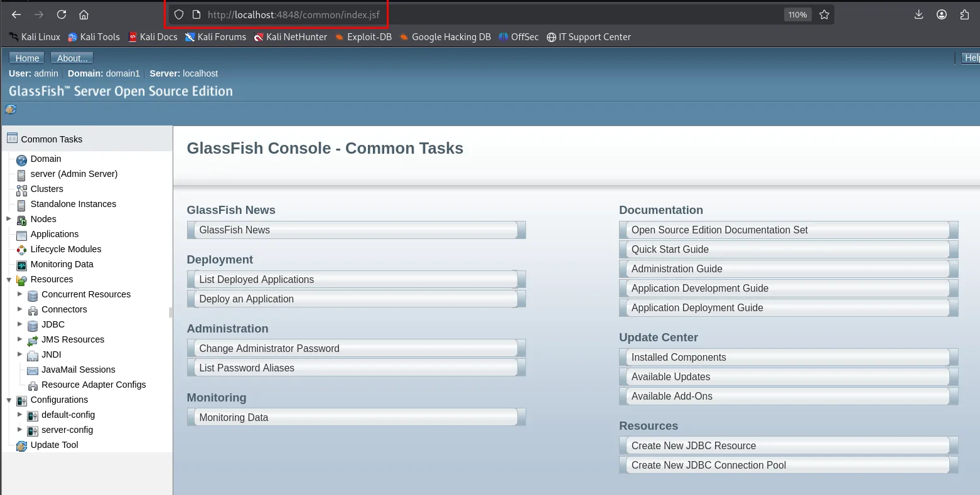Click the Standalone Instances icon
The image size is (980, 495).
click(x=21, y=205)
